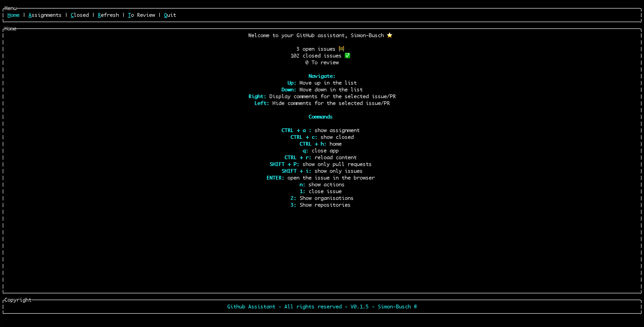Open To Review section

coord(141,15)
